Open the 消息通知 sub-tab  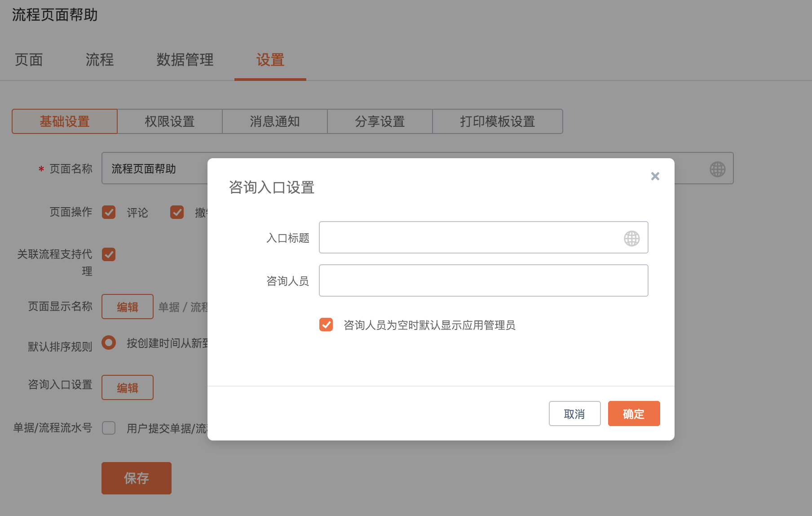click(275, 121)
